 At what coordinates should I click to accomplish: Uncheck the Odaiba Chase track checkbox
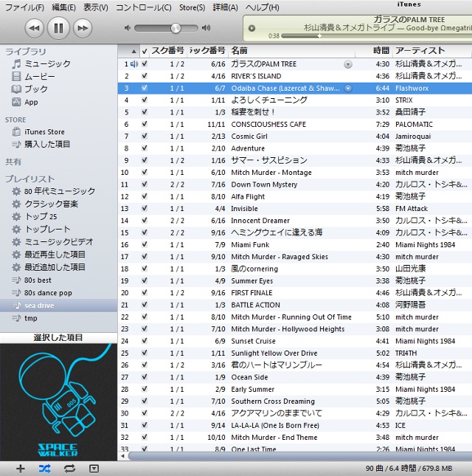145,88
